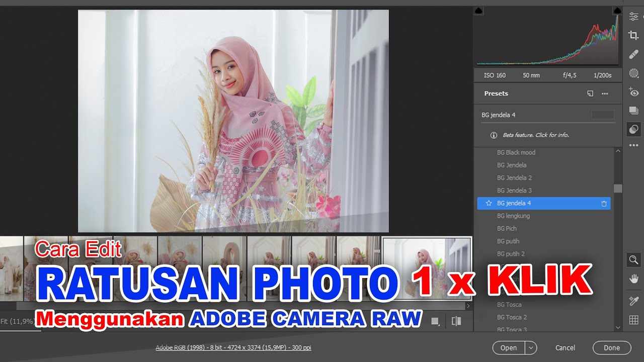Click the preview view mode square icon

pos(435,321)
